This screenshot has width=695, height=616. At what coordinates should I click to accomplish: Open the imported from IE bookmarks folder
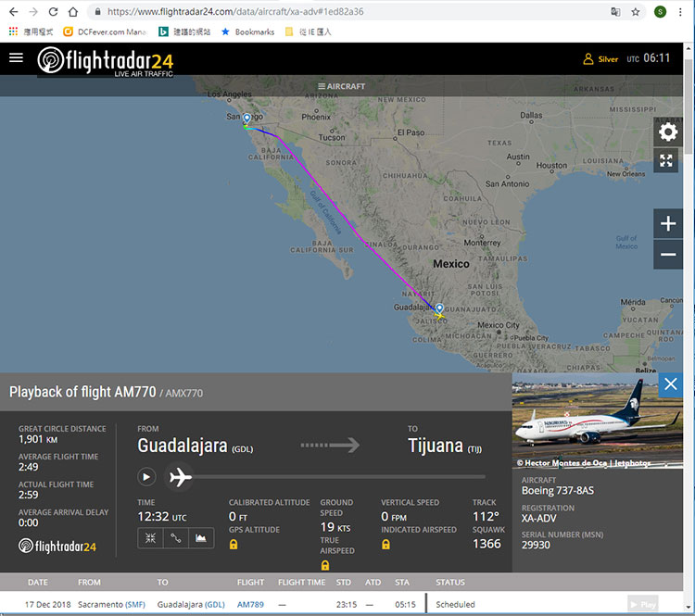tap(308, 31)
